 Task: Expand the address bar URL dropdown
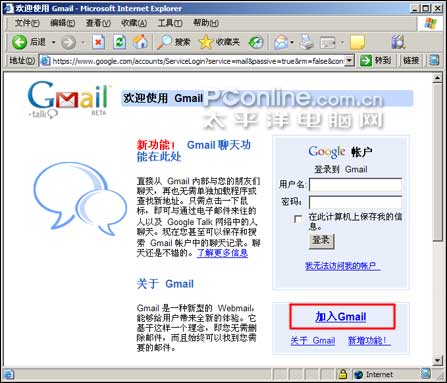tap(349, 61)
